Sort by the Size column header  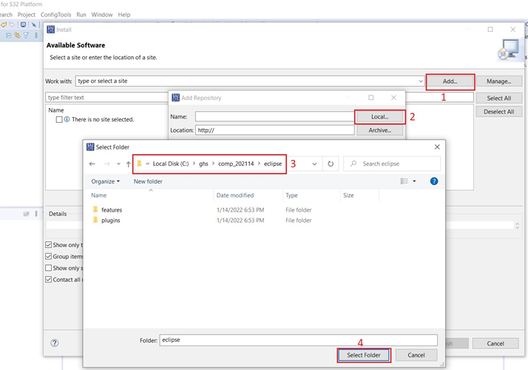[349, 196]
